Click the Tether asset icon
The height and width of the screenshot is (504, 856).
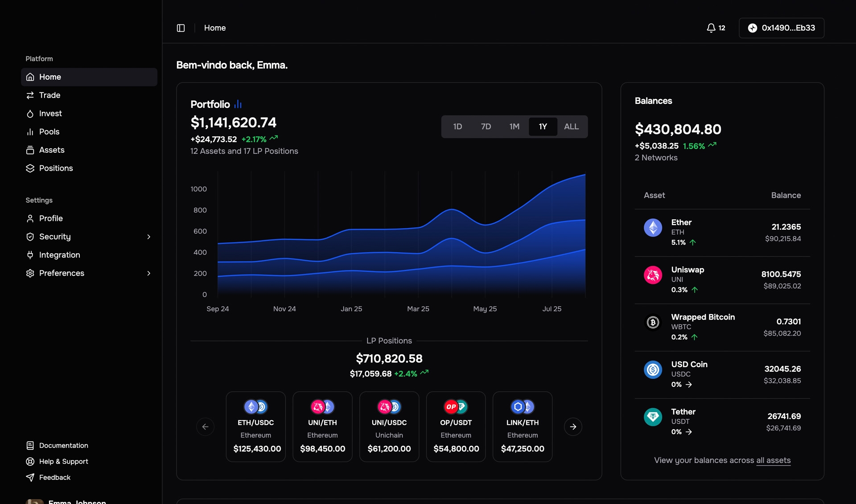point(653,417)
